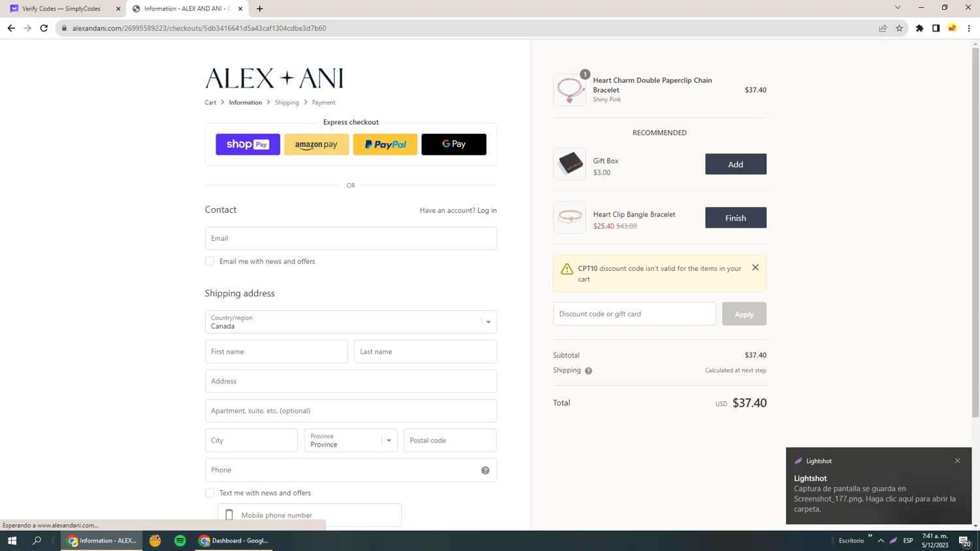
Task: Open the taskbar clock and date
Action: click(x=935, y=541)
